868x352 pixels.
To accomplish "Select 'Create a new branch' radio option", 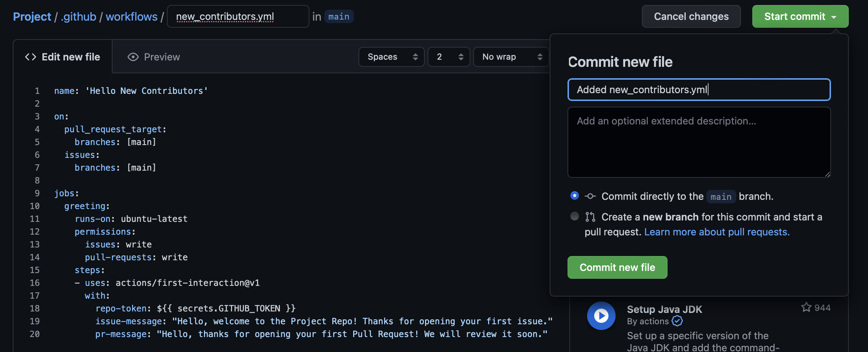I will (x=574, y=216).
